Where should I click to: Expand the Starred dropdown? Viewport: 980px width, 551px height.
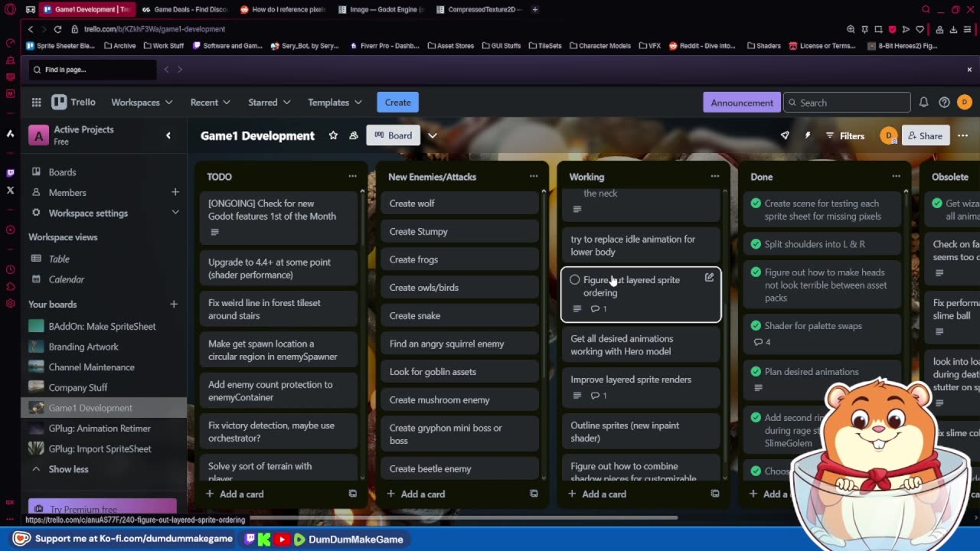pos(269,102)
